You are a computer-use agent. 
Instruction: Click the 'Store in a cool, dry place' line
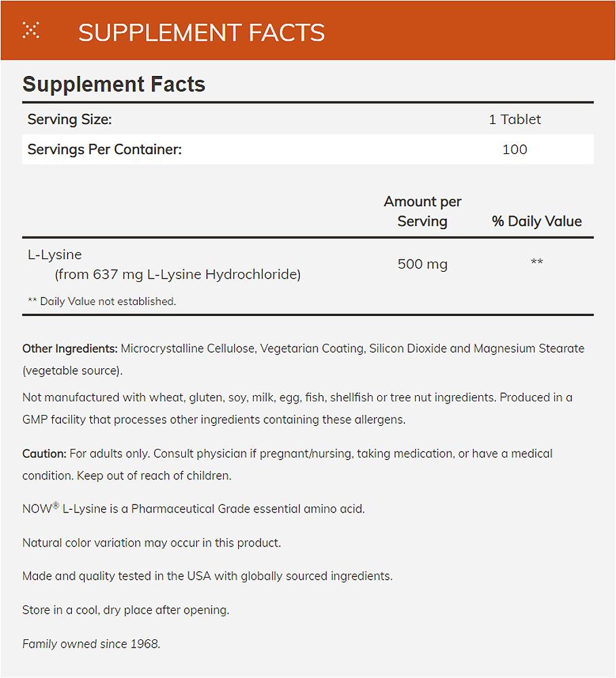[126, 610]
